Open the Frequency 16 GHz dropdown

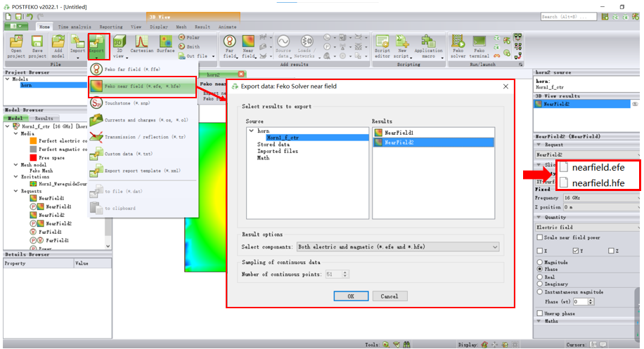pyautogui.click(x=601, y=197)
